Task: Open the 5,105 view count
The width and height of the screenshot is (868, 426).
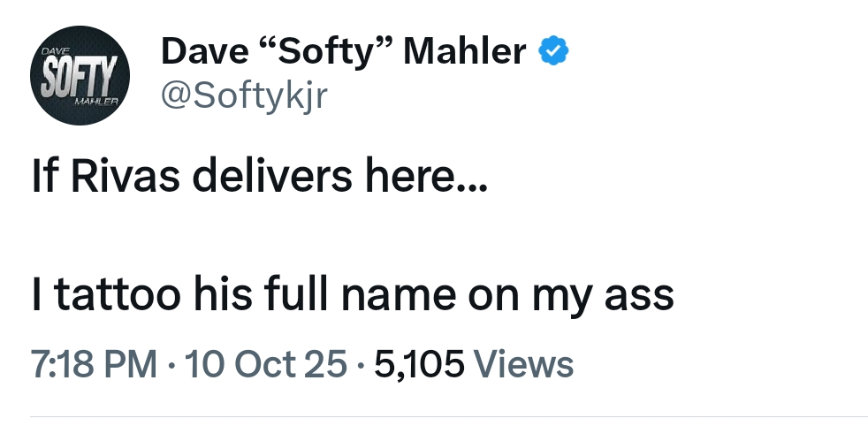Action: [419, 363]
